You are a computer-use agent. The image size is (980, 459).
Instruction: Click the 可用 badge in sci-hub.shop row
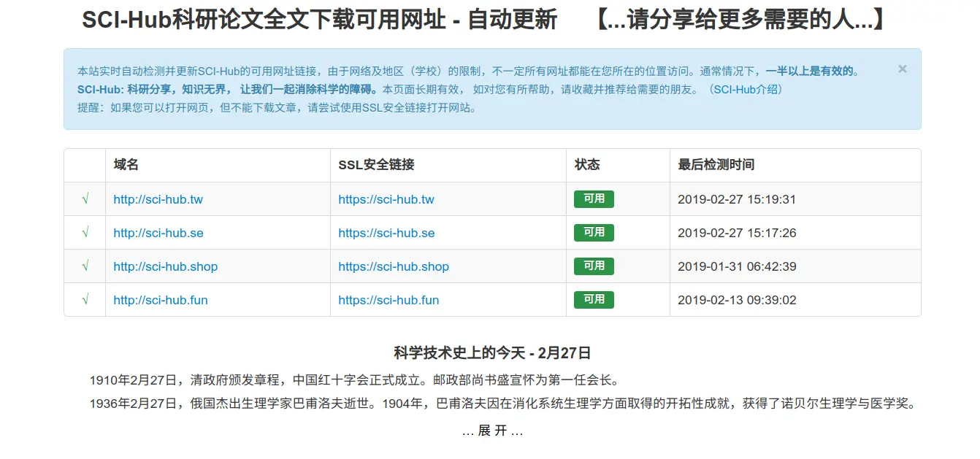pyautogui.click(x=594, y=266)
